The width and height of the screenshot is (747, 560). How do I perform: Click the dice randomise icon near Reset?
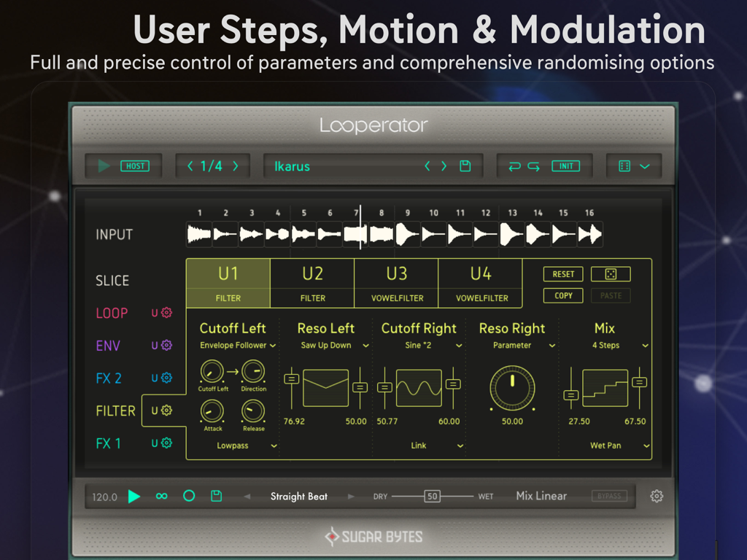pos(610,274)
